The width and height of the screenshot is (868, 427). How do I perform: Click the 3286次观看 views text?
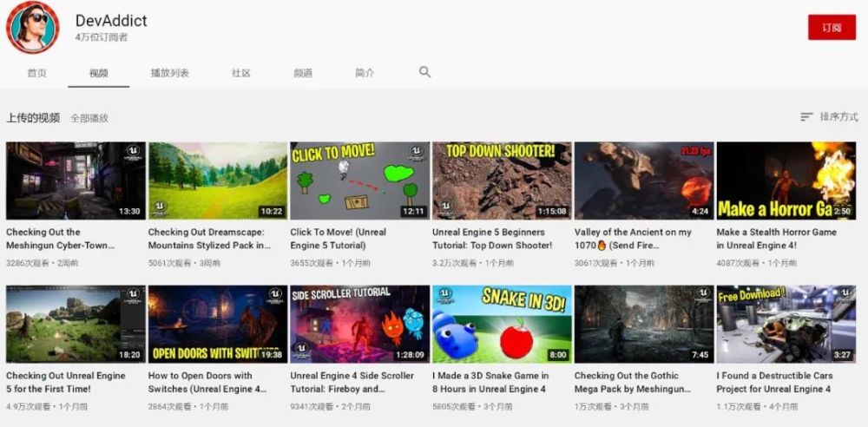click(27, 263)
